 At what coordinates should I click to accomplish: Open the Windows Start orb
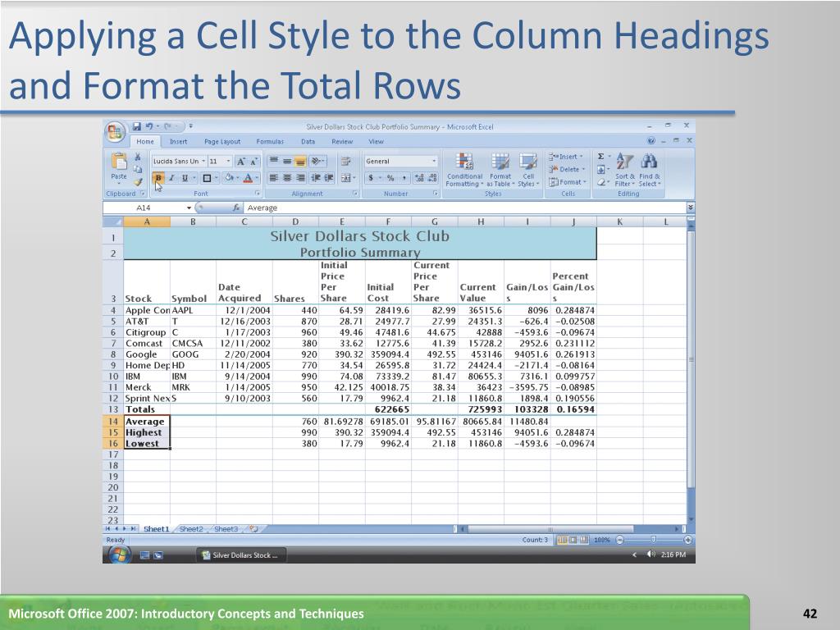(120, 555)
